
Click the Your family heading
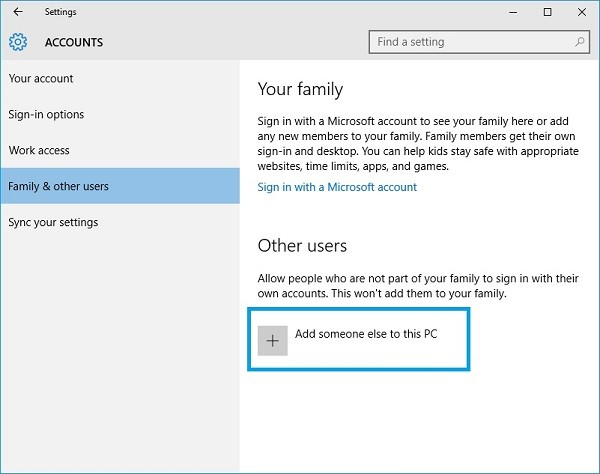point(300,88)
